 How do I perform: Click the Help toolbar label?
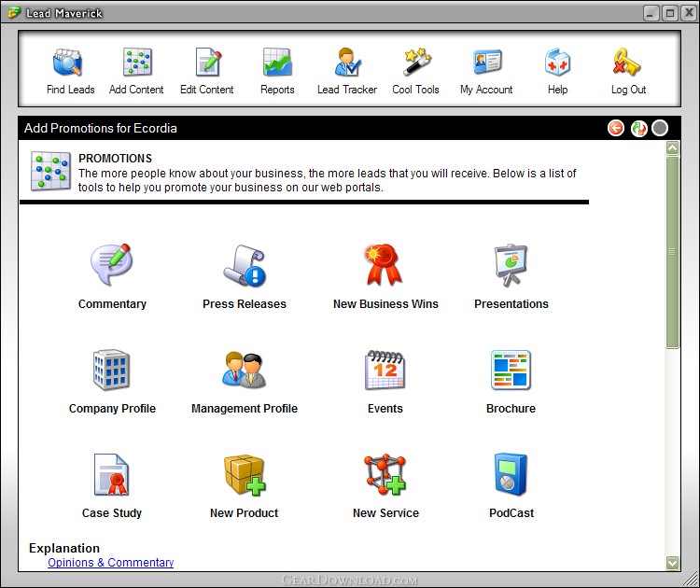557,90
